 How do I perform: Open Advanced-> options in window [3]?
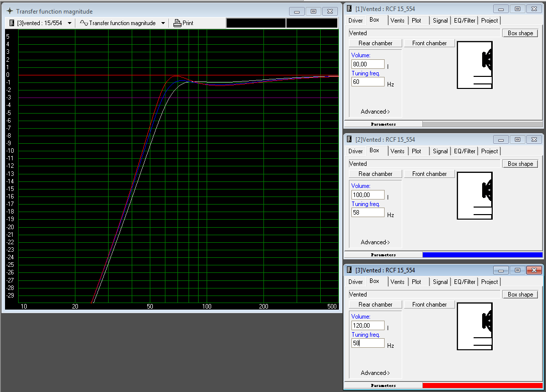tap(375, 372)
